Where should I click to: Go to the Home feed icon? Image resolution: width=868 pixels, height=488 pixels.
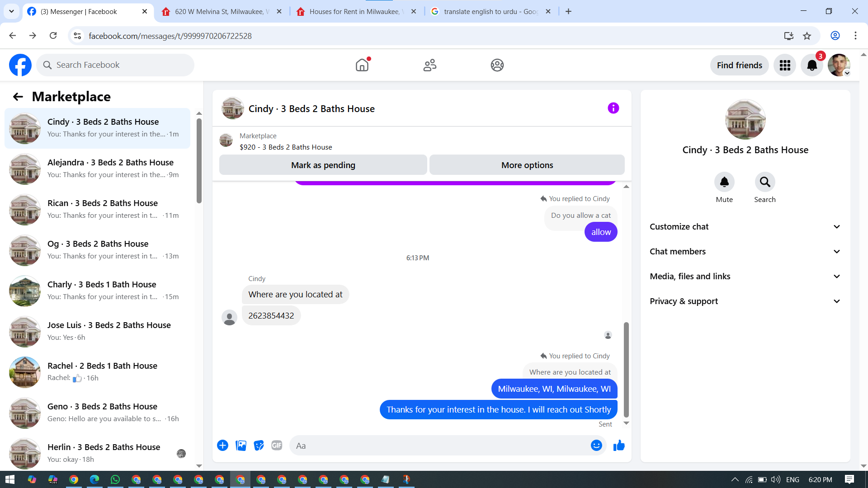click(362, 65)
